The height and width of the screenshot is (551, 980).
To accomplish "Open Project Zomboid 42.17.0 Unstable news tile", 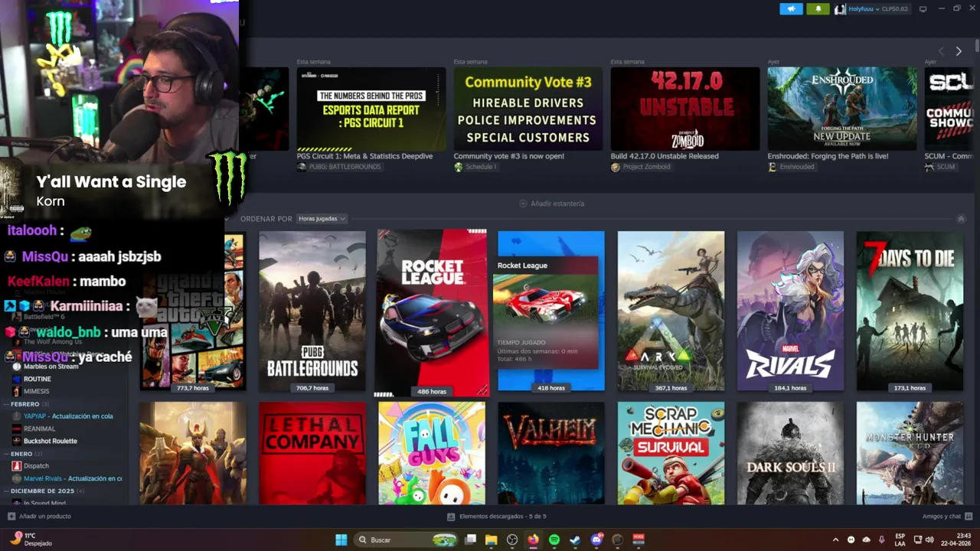I will [x=685, y=109].
